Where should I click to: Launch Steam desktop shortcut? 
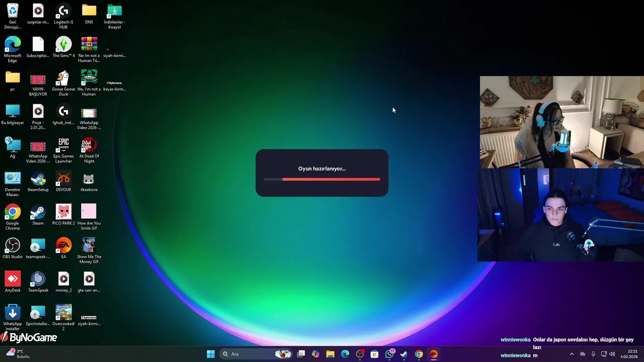point(38,216)
